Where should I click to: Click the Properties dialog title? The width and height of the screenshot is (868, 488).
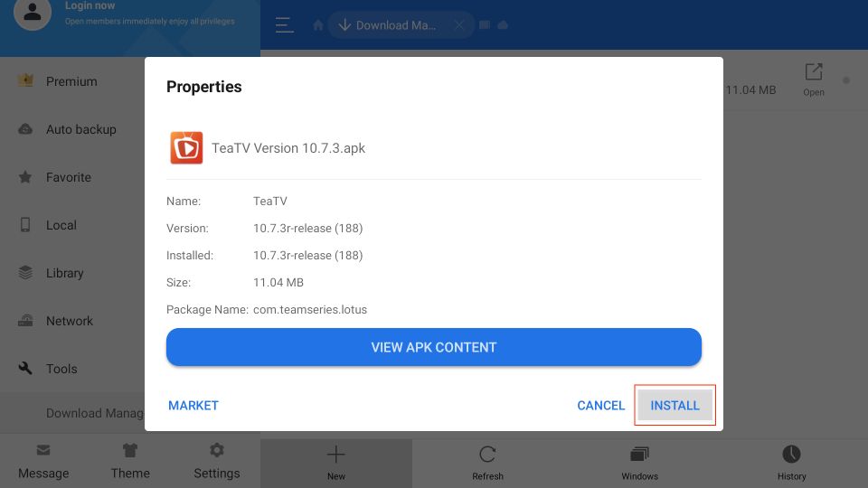(x=203, y=87)
